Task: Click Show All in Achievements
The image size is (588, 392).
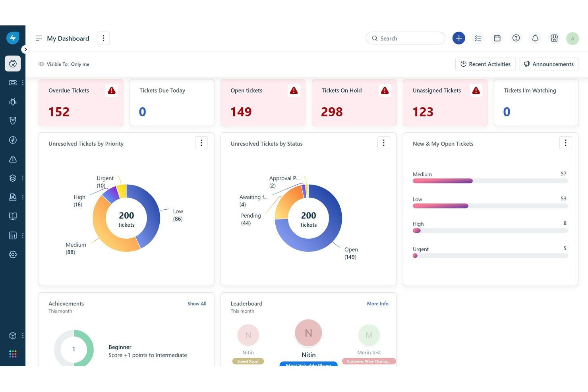Action: pyautogui.click(x=197, y=303)
